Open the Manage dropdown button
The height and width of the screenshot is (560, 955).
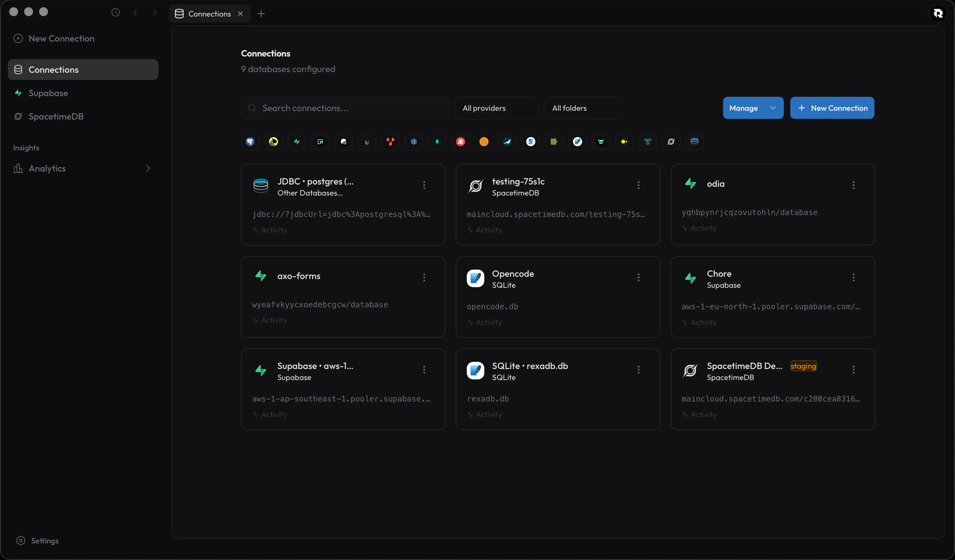click(753, 108)
